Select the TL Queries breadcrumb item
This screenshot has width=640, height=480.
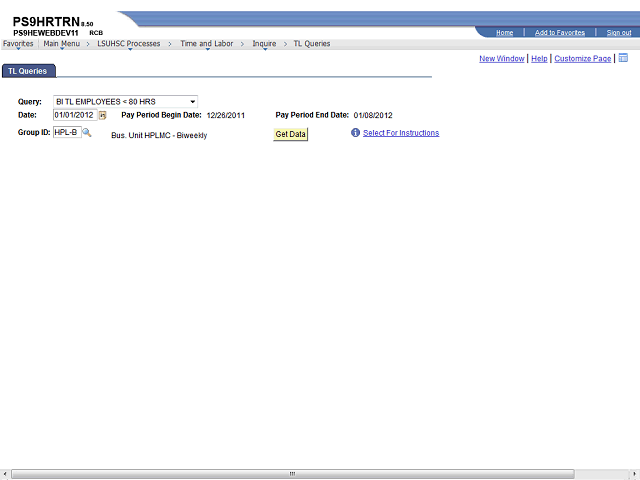(311, 44)
